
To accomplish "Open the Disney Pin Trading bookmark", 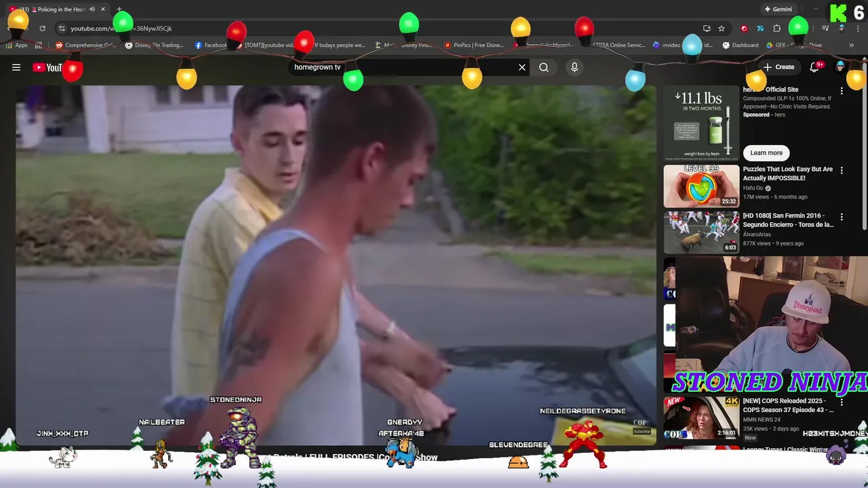I will point(155,45).
